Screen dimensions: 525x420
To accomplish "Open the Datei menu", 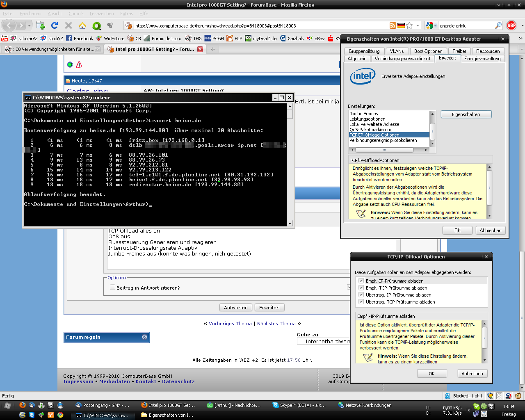I will [8, 14].
